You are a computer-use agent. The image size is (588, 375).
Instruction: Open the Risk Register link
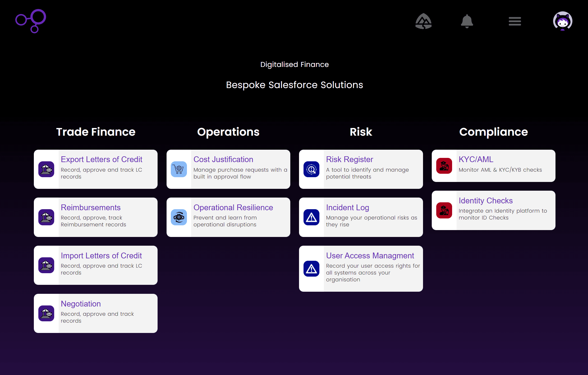(350, 159)
